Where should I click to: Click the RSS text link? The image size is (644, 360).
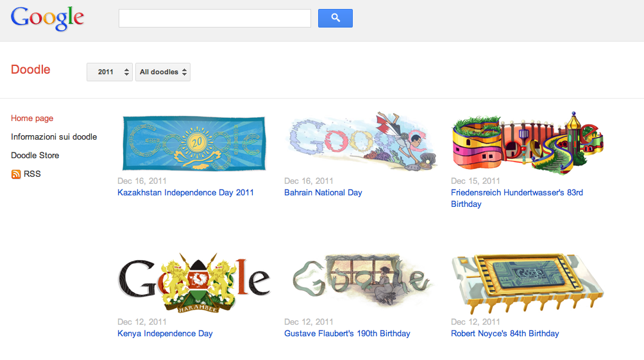tap(32, 174)
